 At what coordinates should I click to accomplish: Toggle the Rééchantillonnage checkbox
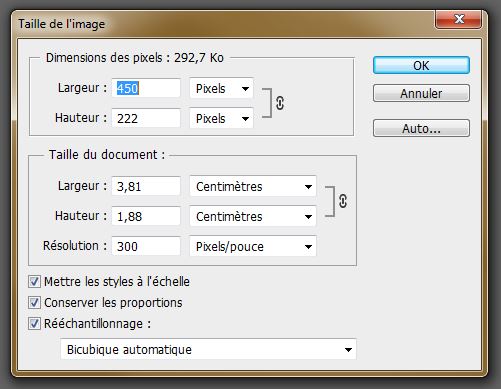coord(34,323)
